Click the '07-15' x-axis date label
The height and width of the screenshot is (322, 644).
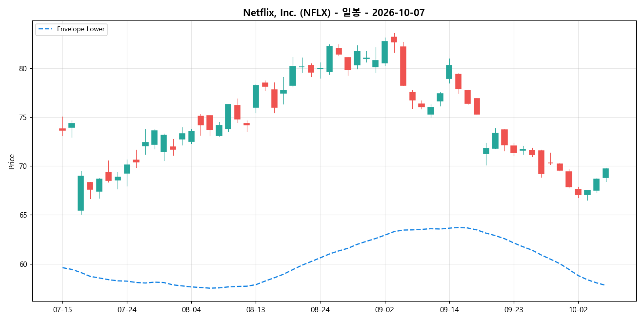tap(62, 309)
